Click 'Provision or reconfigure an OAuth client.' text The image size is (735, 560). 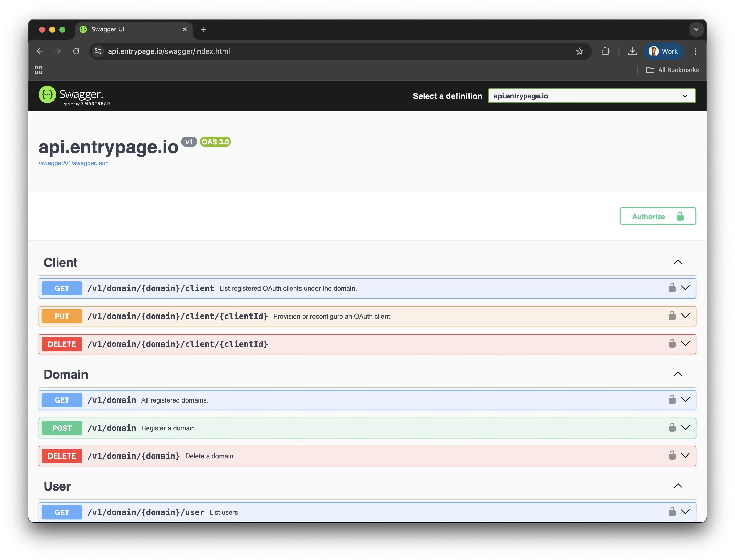coord(332,316)
